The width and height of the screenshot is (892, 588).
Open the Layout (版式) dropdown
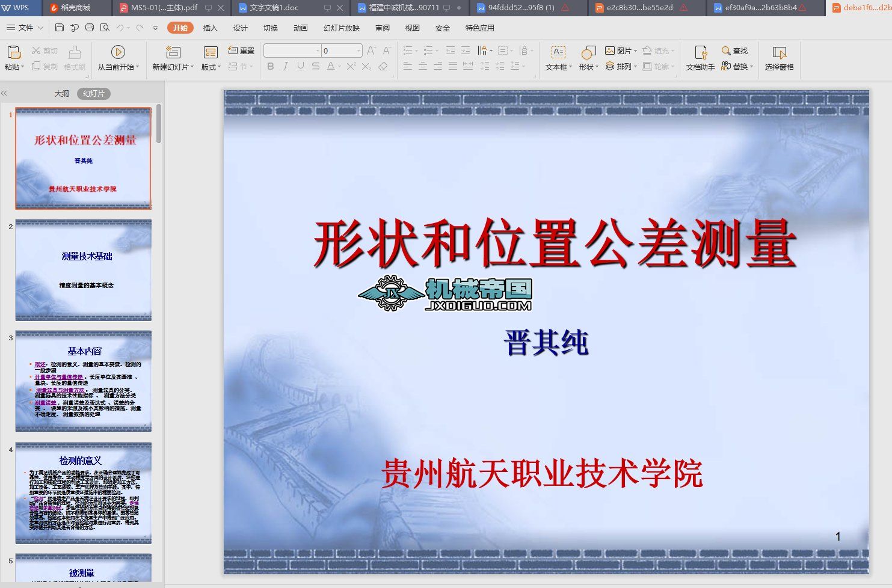pos(211,58)
